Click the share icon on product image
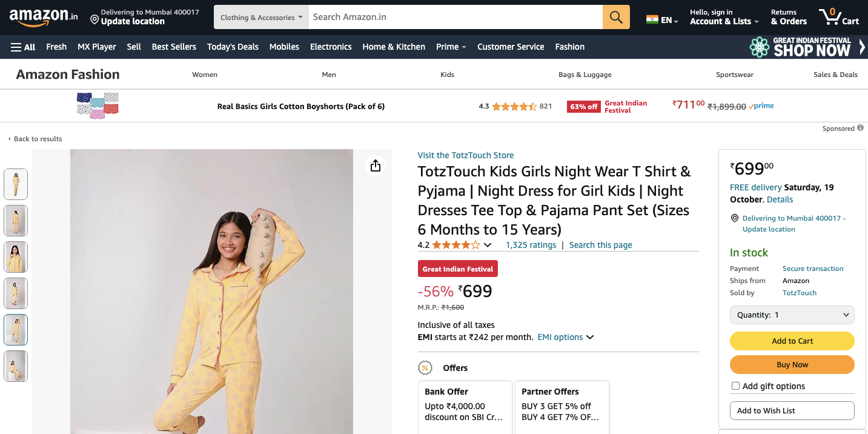This screenshot has width=868, height=434. [x=376, y=165]
